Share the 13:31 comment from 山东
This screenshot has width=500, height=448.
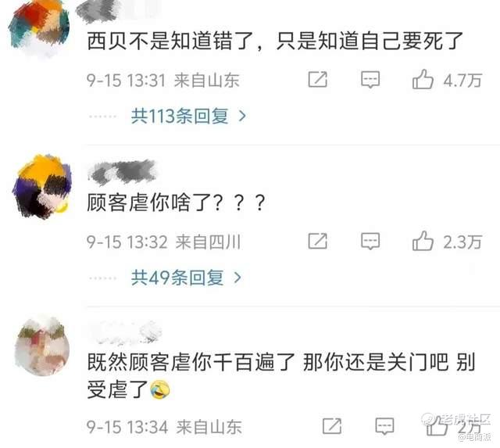pos(318,80)
